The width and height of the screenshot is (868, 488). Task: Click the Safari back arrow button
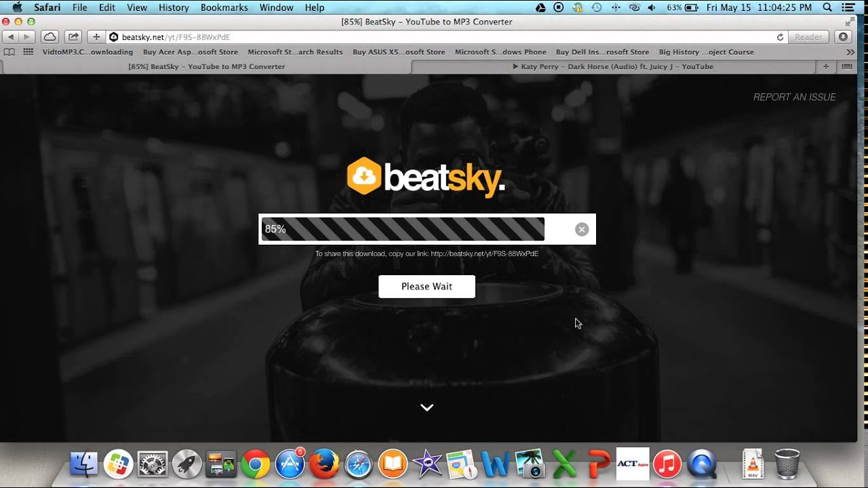(x=11, y=37)
